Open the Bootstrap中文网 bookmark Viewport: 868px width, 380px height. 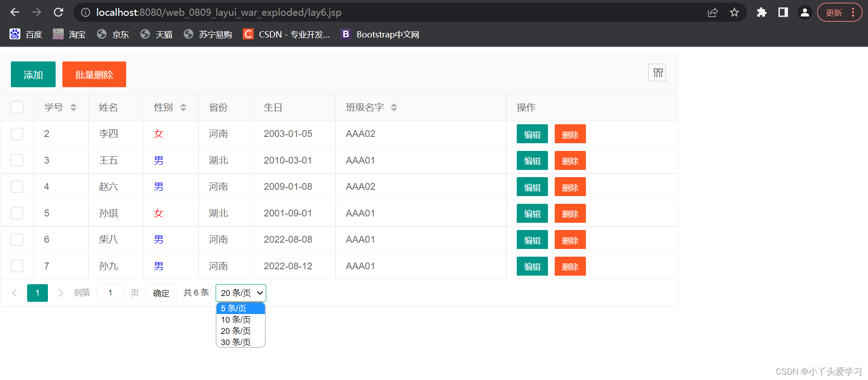click(380, 34)
